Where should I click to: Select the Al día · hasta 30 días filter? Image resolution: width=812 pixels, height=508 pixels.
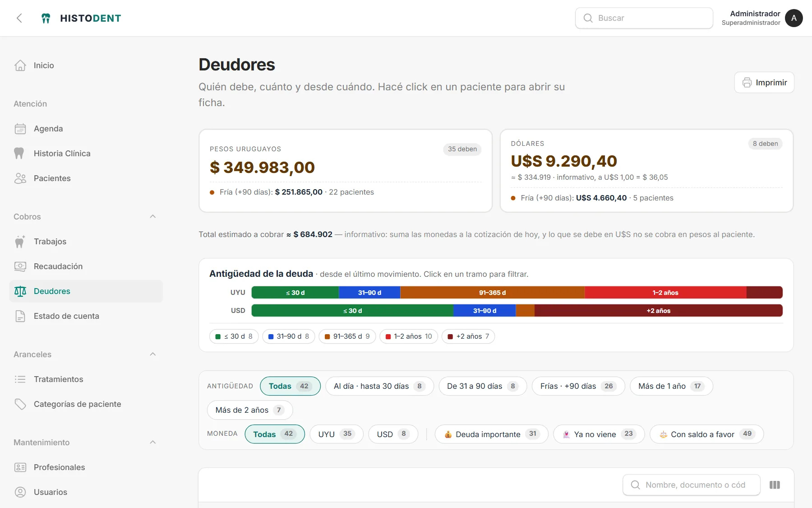pyautogui.click(x=379, y=386)
